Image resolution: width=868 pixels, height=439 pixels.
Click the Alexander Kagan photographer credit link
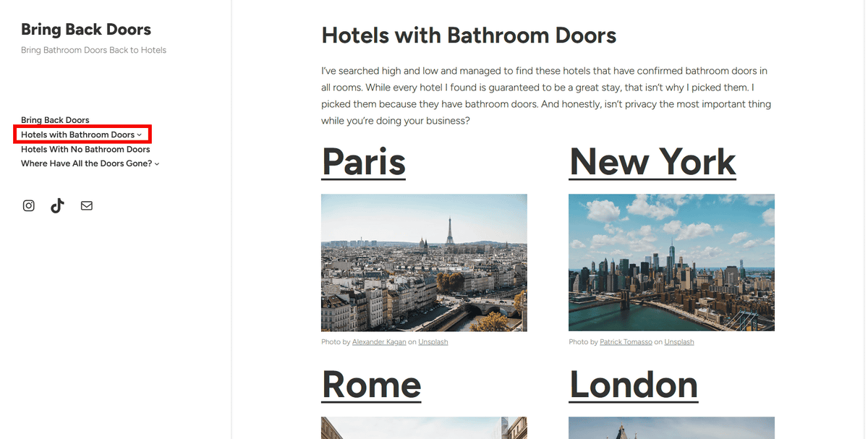(x=380, y=342)
